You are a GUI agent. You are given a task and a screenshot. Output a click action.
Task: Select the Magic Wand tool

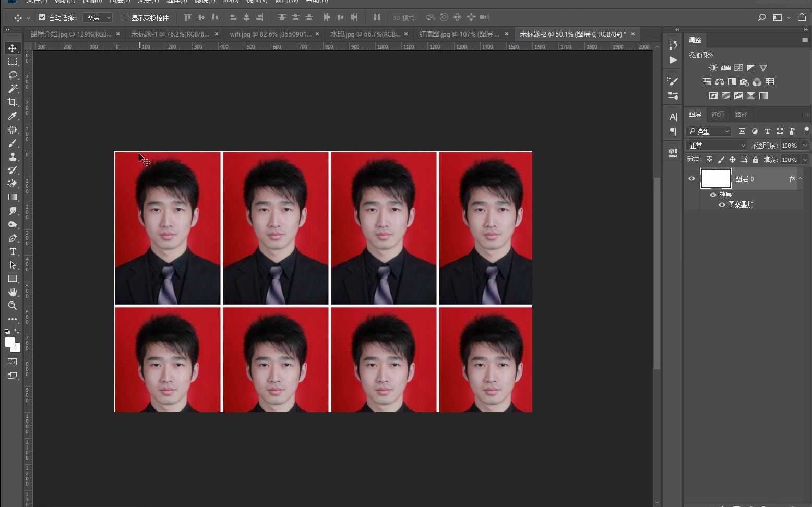pos(13,89)
